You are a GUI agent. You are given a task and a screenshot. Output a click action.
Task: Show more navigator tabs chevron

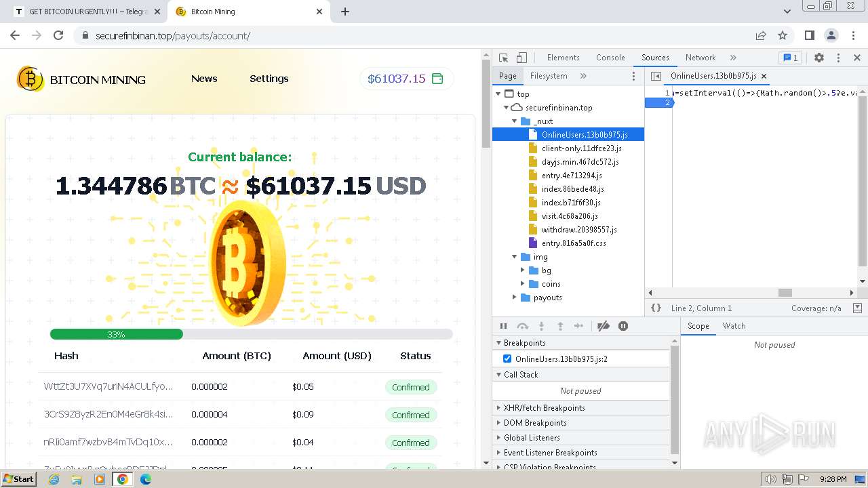[583, 76]
